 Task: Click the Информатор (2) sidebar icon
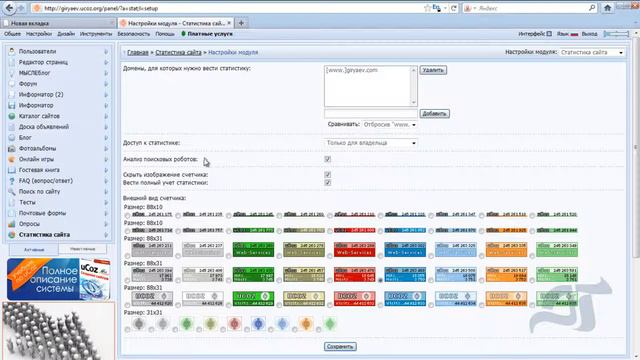(12, 94)
